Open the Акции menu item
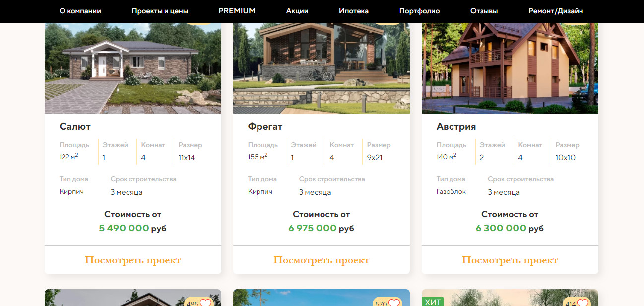Screen dimensions: 644x306 pos(297,11)
